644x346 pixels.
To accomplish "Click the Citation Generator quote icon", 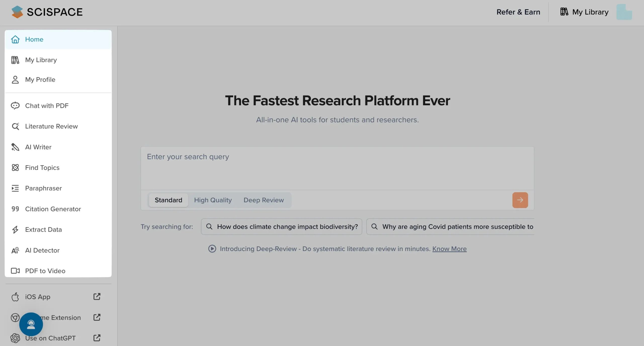I will [x=15, y=209].
